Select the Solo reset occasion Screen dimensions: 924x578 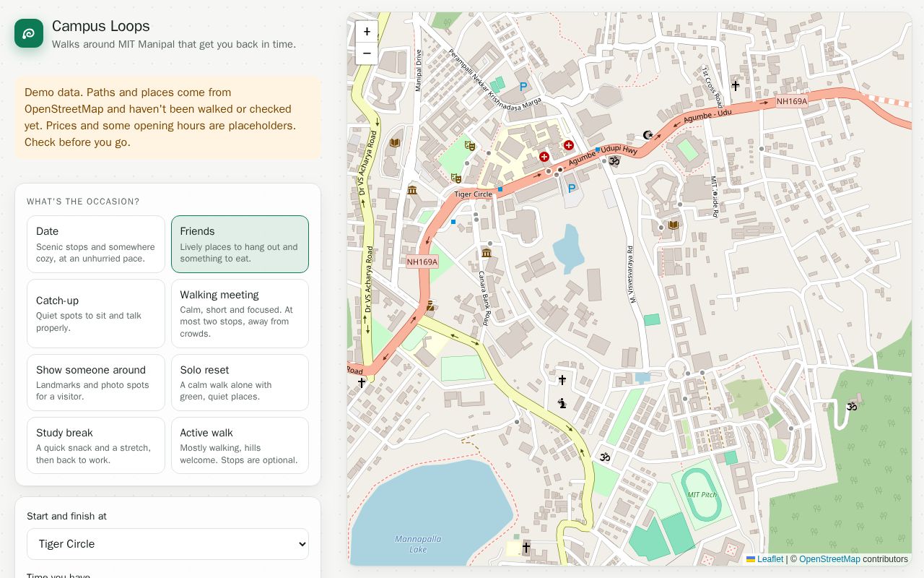click(240, 382)
